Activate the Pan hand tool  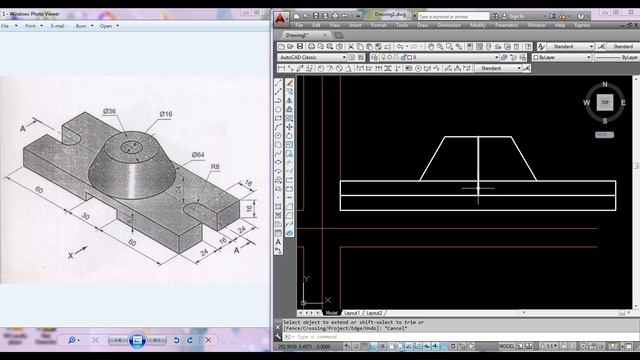[431, 47]
